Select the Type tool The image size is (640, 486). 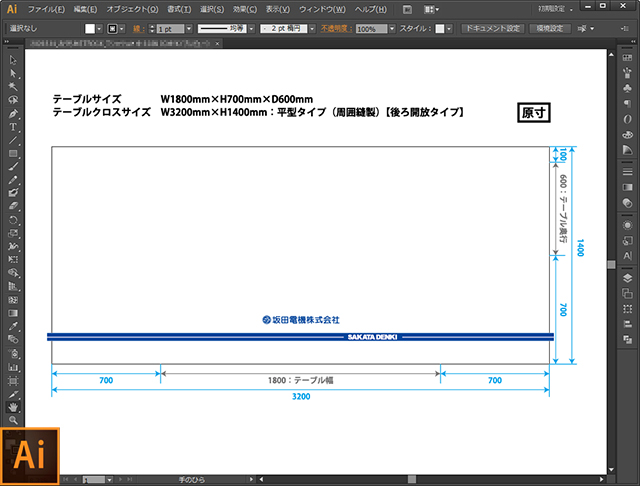coord(13,127)
